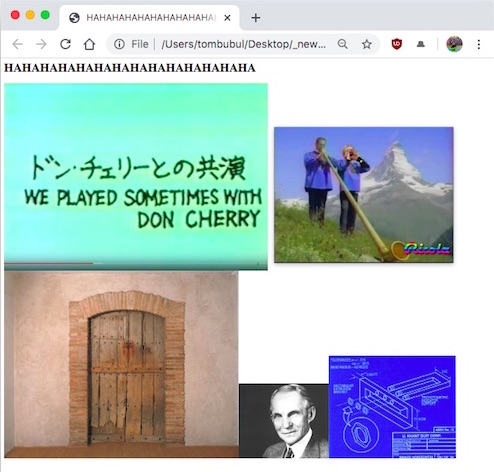This screenshot has height=472, width=494.
Task: Select the HAHAHAHAHA browser tab
Action: coord(150,18)
